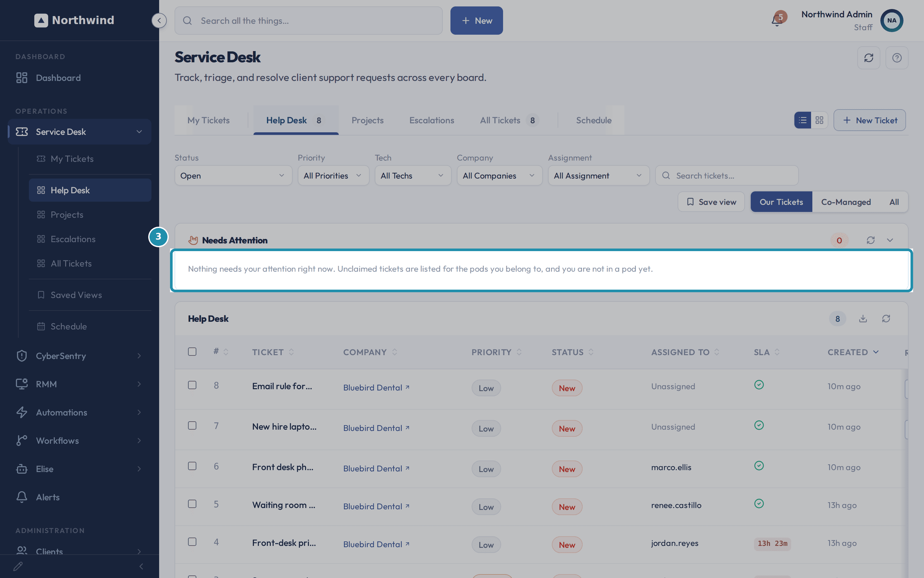Switch to list view layout
The height and width of the screenshot is (578, 924).
[x=803, y=120]
